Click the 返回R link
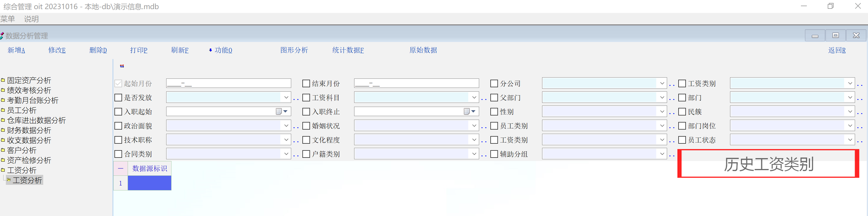This screenshot has height=216, width=868. pos(837,50)
